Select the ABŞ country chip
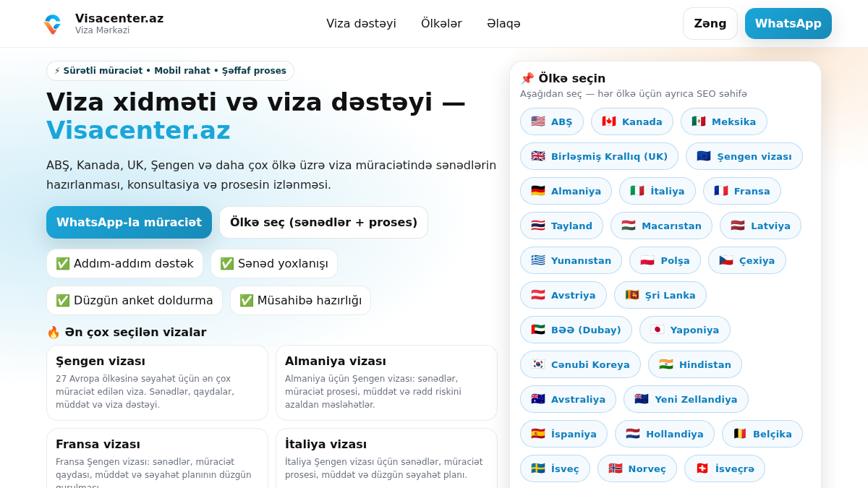The height and width of the screenshot is (488, 868). click(552, 121)
